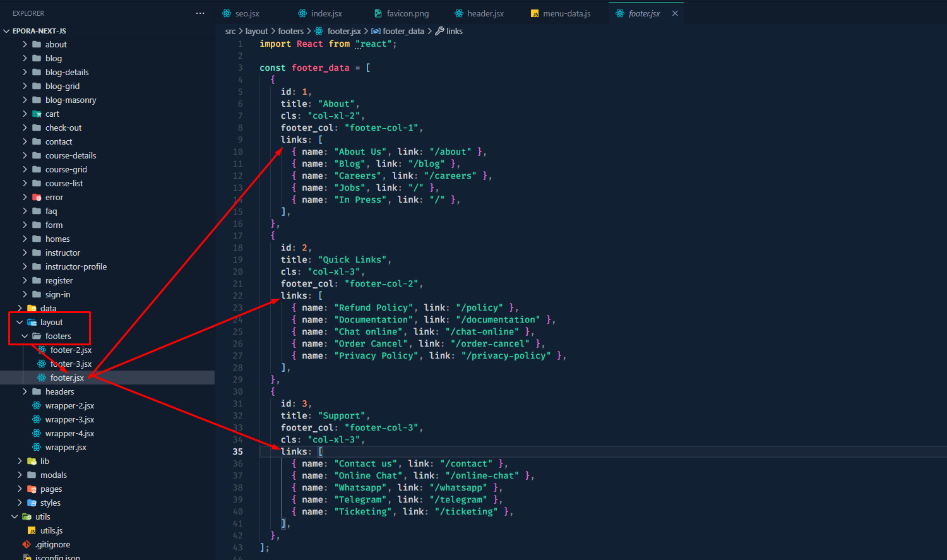The image size is (947, 560).
Task: Switch to the header.jsx tab
Action: pyautogui.click(x=485, y=13)
